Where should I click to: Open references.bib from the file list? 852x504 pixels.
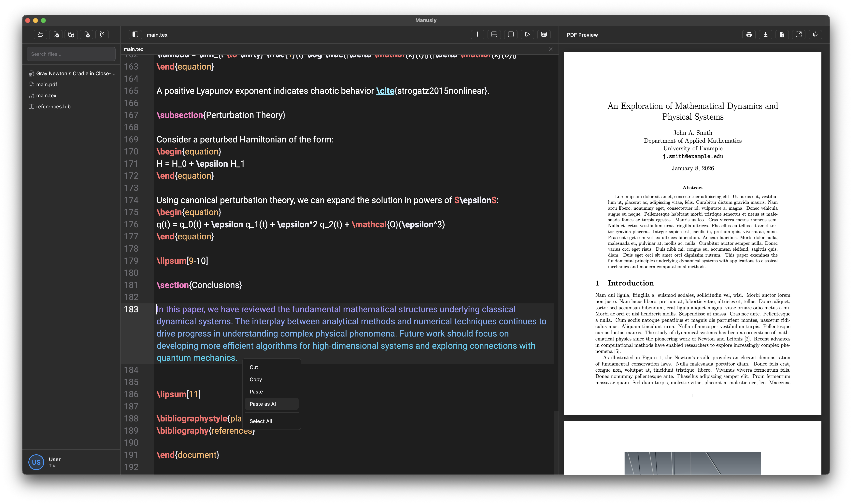click(x=53, y=106)
